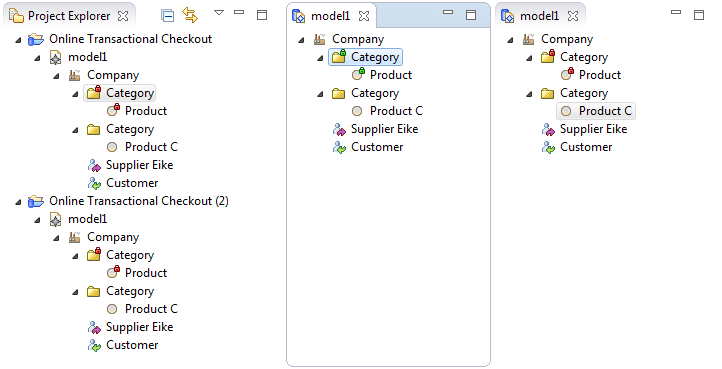Switch to the Project Explorer tab
This screenshot has width=722, height=369.
click(x=69, y=16)
